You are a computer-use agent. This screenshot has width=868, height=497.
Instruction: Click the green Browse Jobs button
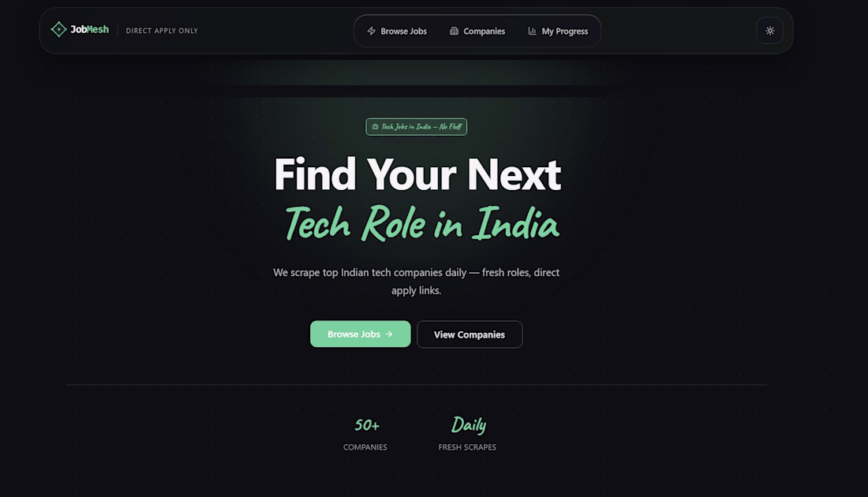[361, 334]
